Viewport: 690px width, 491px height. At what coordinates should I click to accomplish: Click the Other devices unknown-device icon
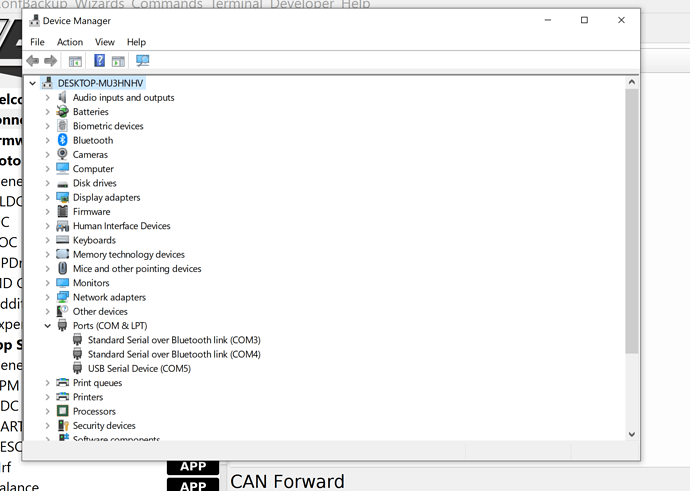coord(62,311)
